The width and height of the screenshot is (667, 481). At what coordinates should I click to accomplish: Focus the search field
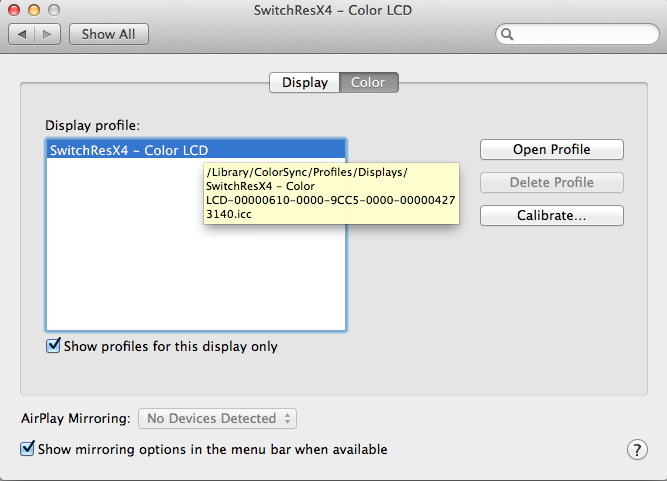click(x=577, y=34)
